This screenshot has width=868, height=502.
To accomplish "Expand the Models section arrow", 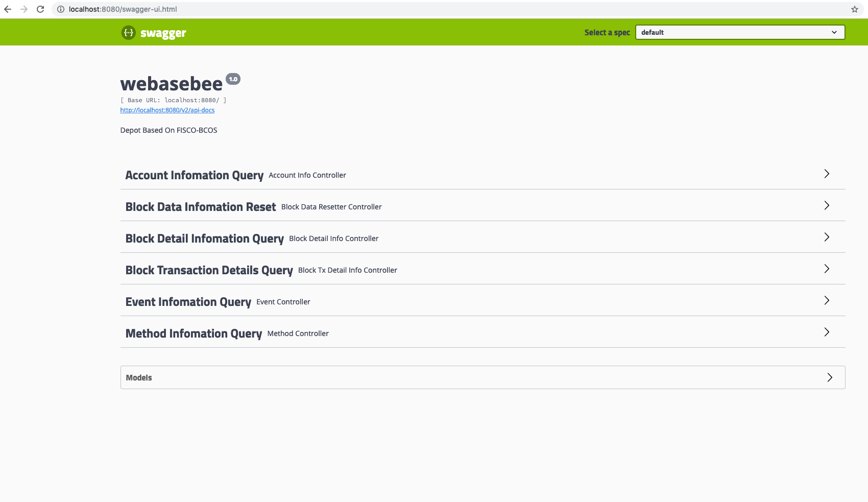I will point(829,377).
